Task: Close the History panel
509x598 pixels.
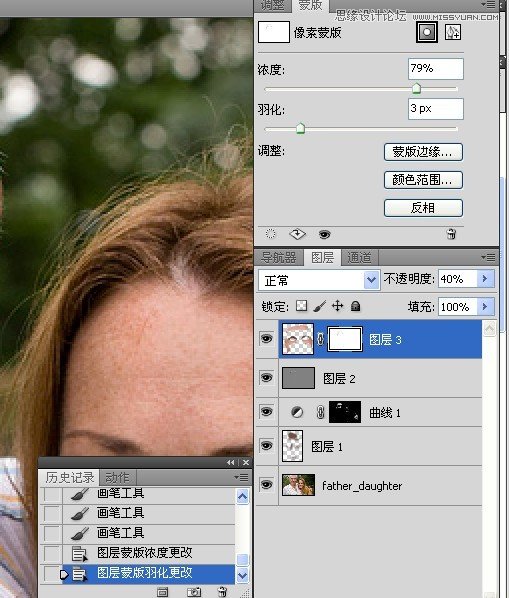Action: (246, 463)
